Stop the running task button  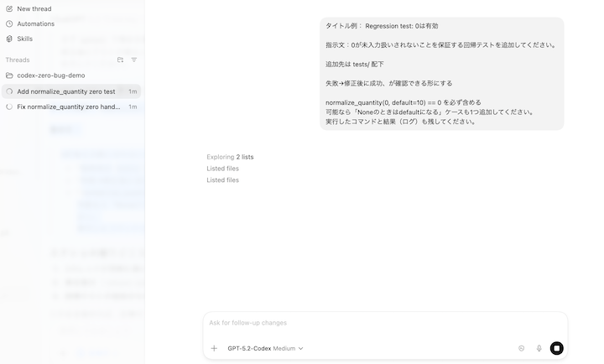click(x=557, y=348)
